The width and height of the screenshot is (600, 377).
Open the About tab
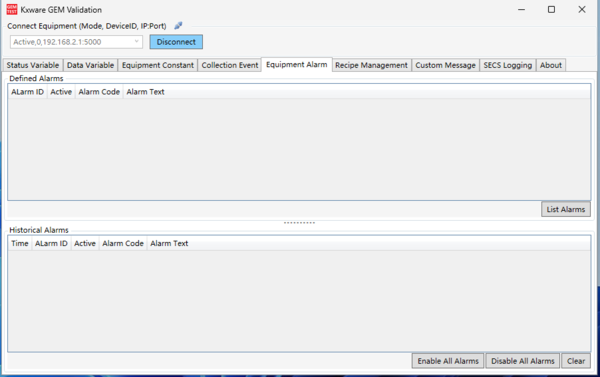551,65
